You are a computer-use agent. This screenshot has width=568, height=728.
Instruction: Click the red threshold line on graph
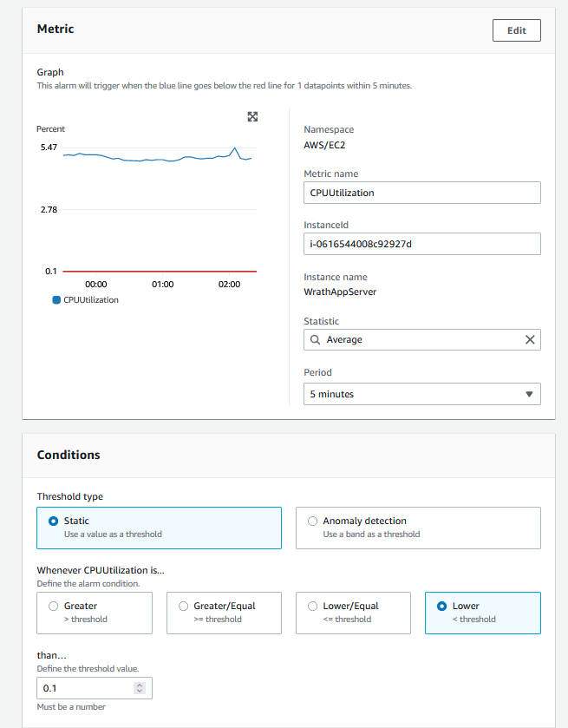(x=156, y=272)
